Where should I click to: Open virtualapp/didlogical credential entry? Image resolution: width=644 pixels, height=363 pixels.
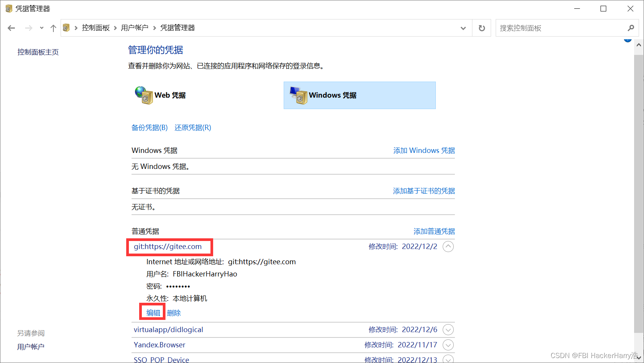click(169, 329)
